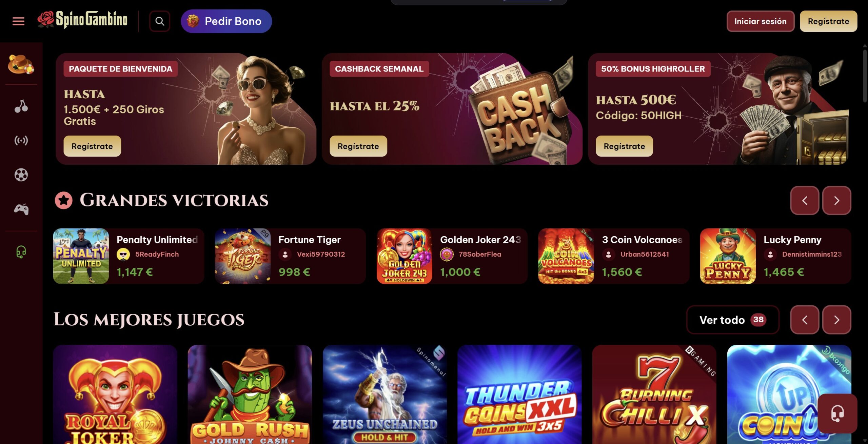Go back in Grandes Victorias with left chevron

coord(805,200)
